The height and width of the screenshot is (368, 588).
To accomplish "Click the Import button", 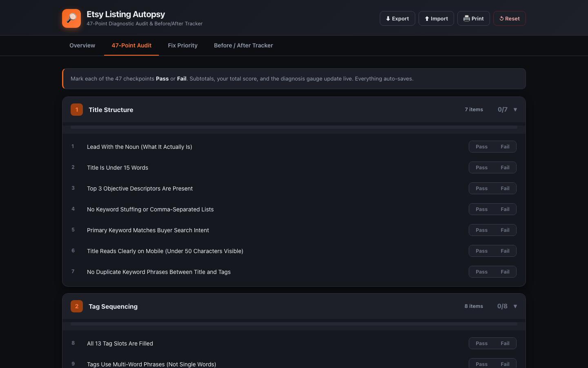I will pos(436,18).
